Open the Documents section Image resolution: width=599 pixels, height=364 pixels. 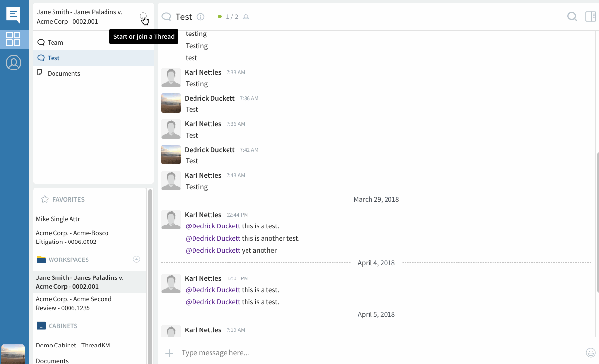click(x=65, y=73)
